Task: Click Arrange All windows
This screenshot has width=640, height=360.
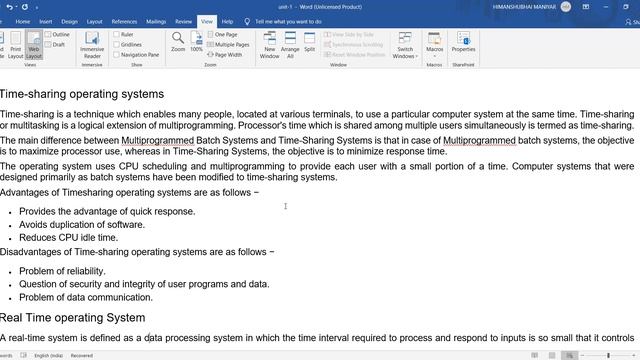Action: [290, 44]
